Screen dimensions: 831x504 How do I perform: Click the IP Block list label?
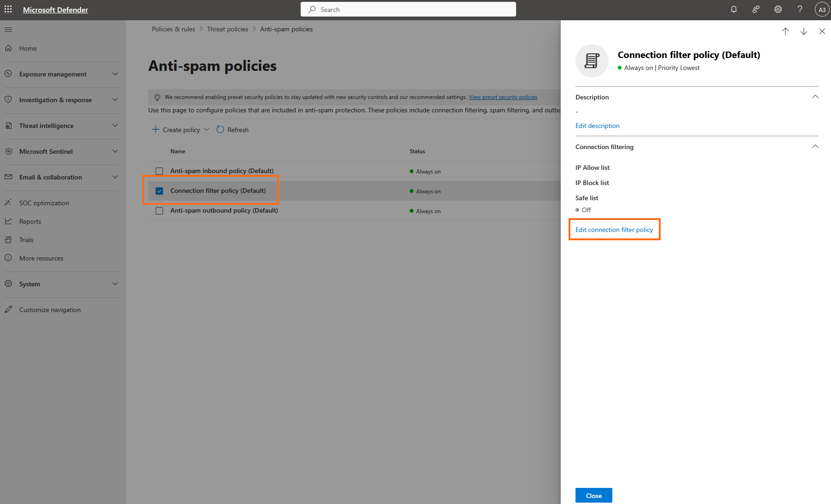point(592,183)
